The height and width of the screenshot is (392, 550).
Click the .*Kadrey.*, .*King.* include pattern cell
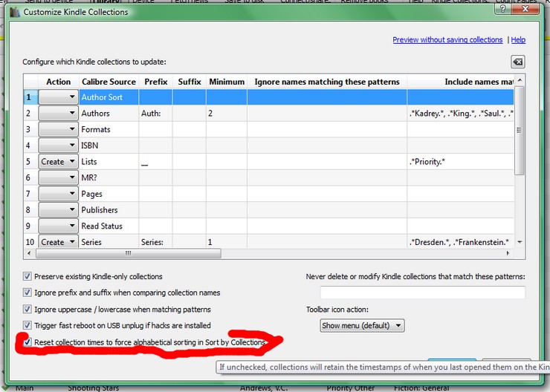click(x=461, y=113)
